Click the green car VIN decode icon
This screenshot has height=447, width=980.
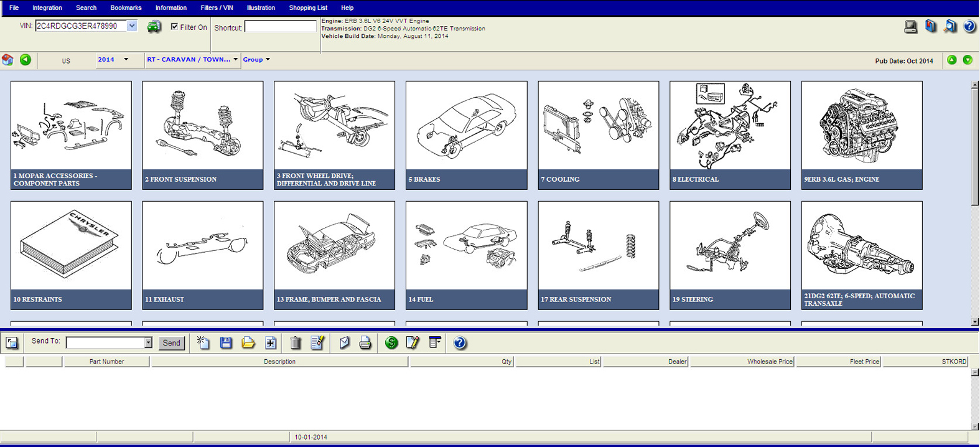[x=154, y=26]
